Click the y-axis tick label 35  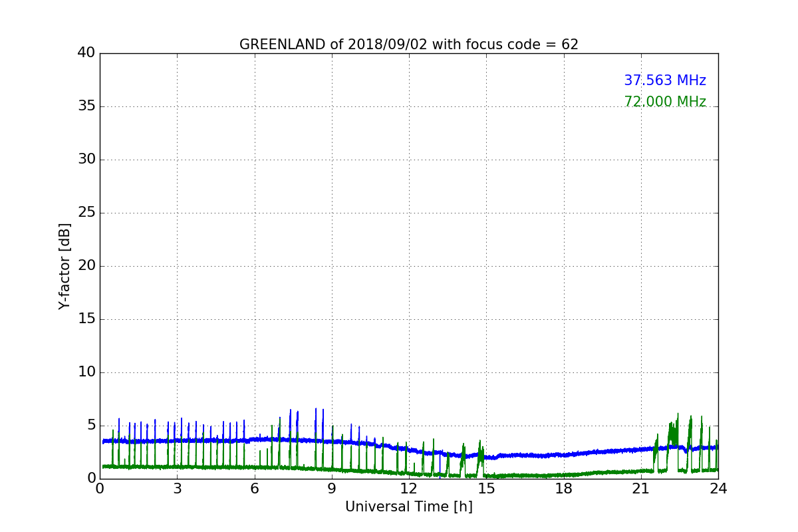pos(86,106)
